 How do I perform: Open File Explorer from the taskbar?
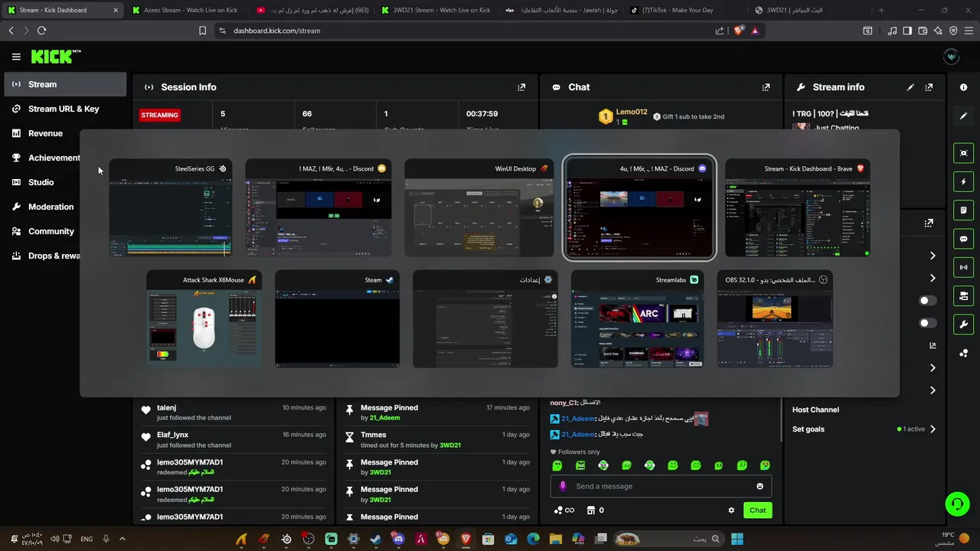(555, 539)
